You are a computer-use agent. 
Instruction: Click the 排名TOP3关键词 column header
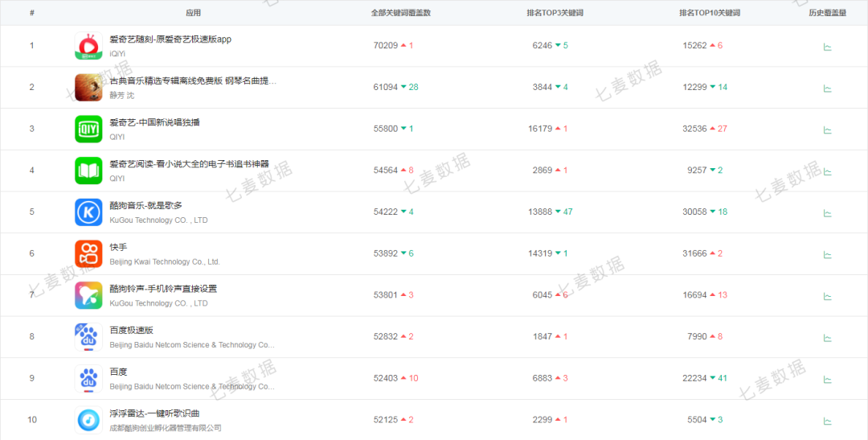(x=555, y=14)
